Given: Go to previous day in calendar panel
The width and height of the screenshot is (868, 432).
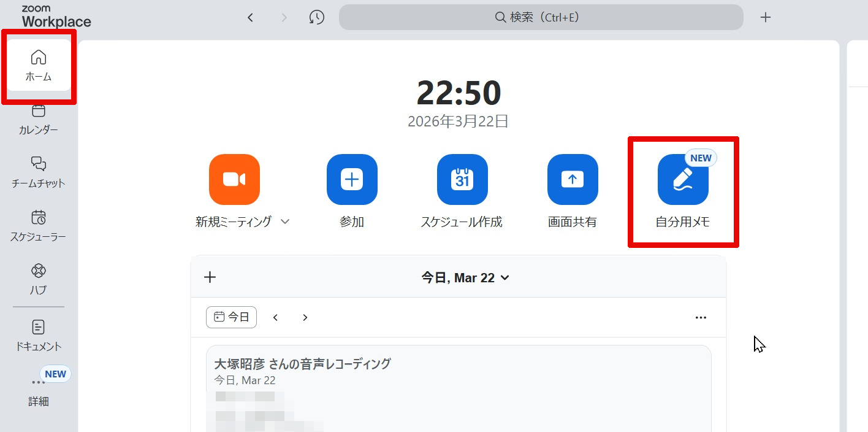Looking at the screenshot, I should (276, 317).
